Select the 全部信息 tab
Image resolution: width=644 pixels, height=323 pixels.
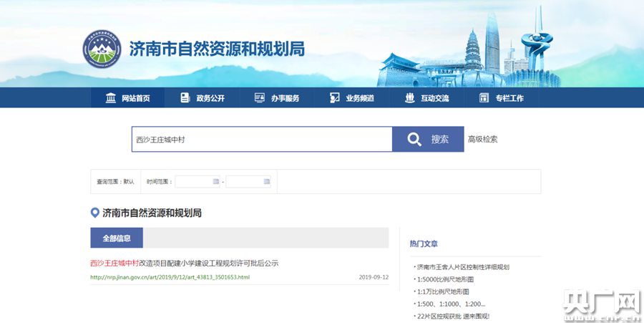click(117, 238)
